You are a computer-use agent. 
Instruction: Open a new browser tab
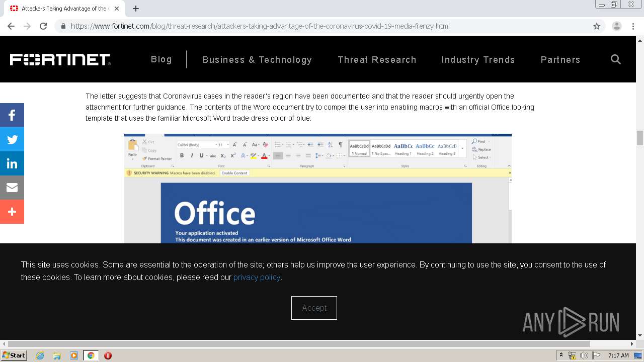[x=136, y=9]
